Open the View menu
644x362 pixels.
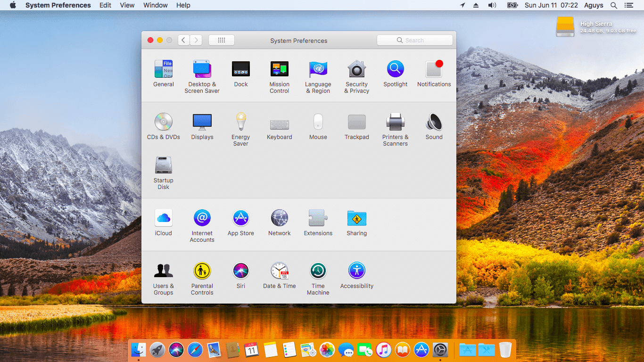(x=127, y=5)
